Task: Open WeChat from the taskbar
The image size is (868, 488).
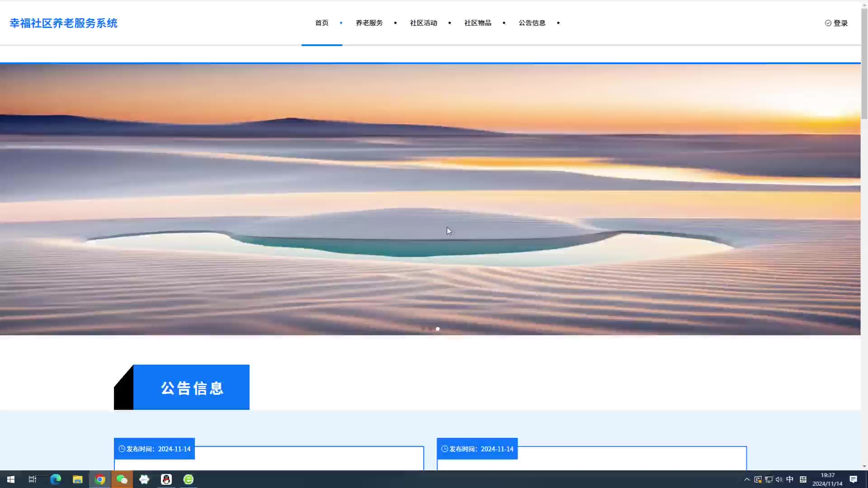Action: pyautogui.click(x=122, y=479)
